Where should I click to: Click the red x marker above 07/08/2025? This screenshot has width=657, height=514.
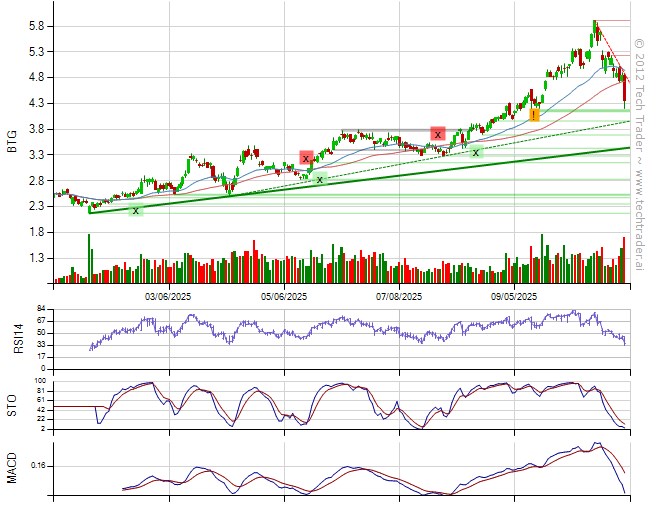(x=437, y=134)
